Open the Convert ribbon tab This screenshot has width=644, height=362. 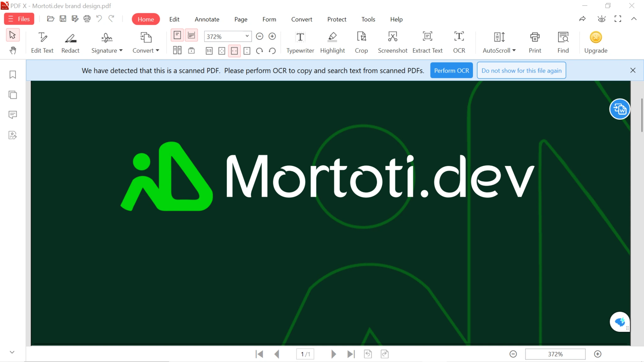click(302, 19)
